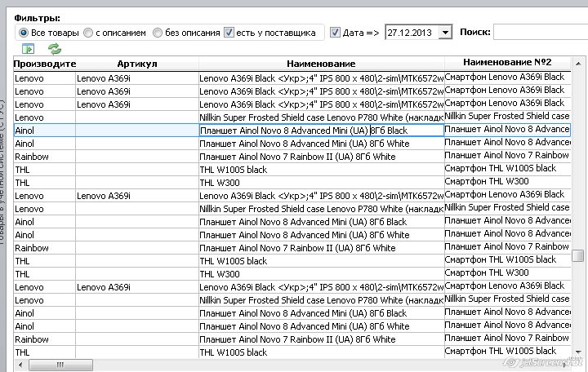Image resolution: width=588 pixels, height=372 pixels.
Task: Click the 'Наименование №2' column header
Action: [x=507, y=62]
